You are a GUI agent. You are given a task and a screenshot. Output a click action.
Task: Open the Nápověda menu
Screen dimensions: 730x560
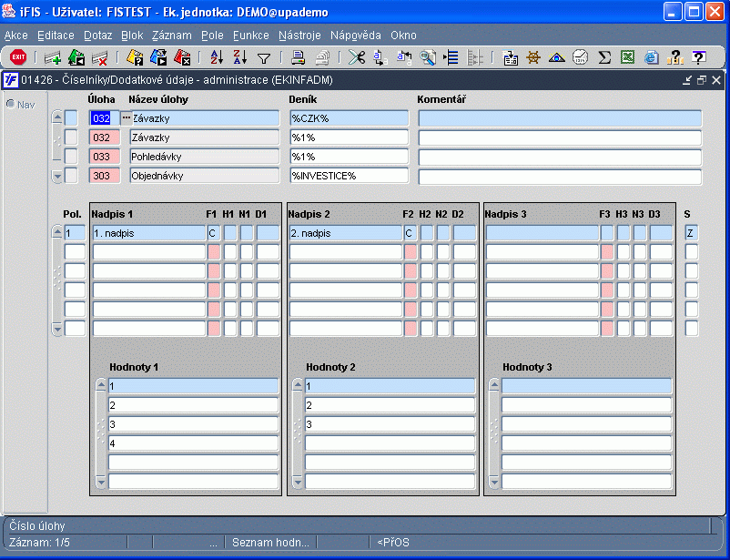(356, 36)
